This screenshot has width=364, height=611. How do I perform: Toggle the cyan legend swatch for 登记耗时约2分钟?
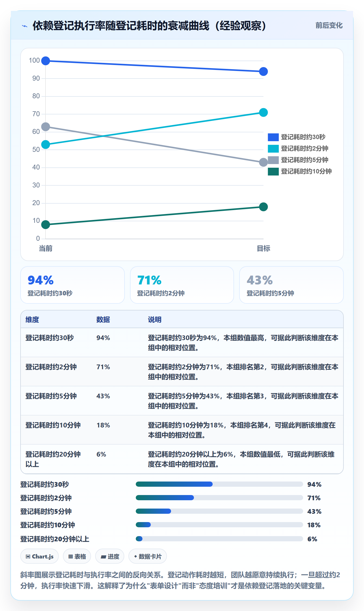[x=273, y=148]
